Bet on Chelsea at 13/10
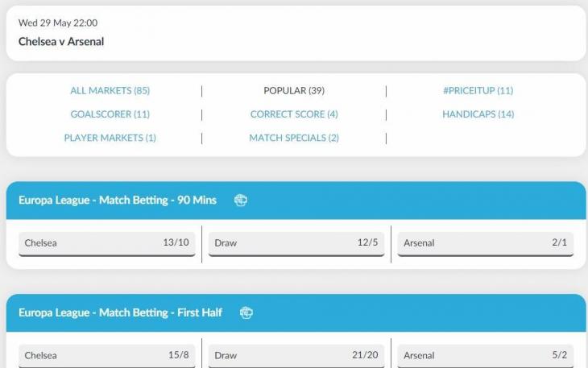Viewport: 588px width, 368px height. [106, 243]
